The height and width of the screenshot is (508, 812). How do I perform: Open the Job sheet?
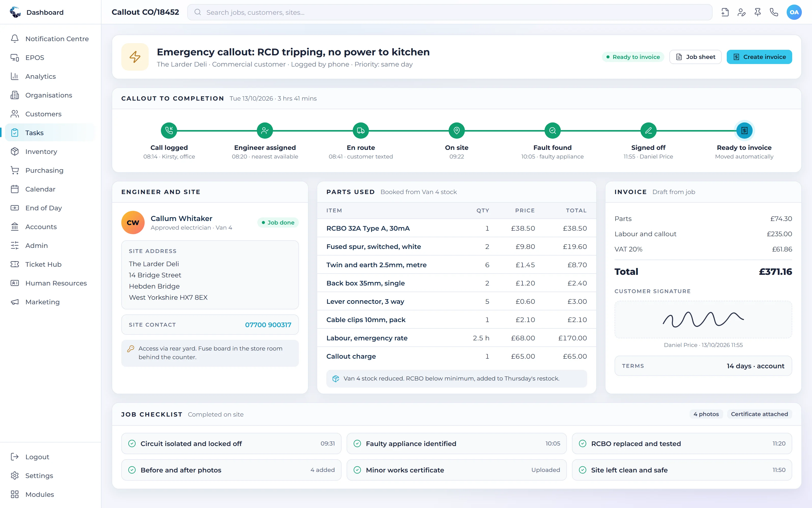[x=695, y=57]
